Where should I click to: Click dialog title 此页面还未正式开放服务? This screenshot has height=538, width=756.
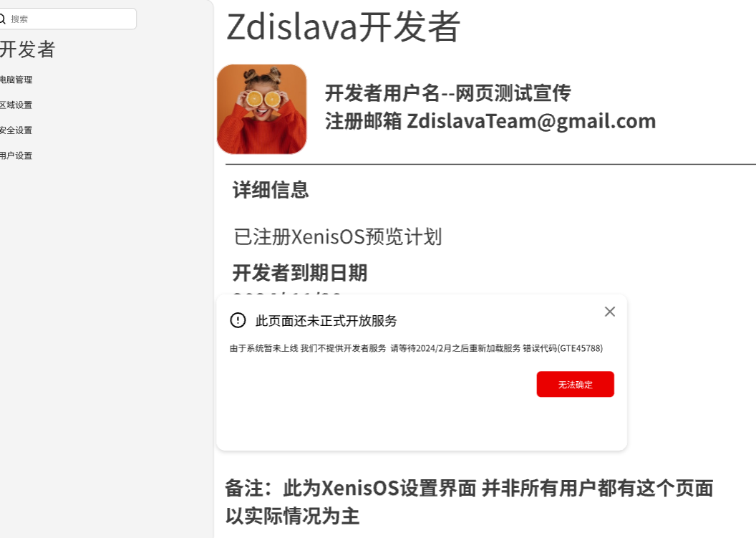coord(326,321)
